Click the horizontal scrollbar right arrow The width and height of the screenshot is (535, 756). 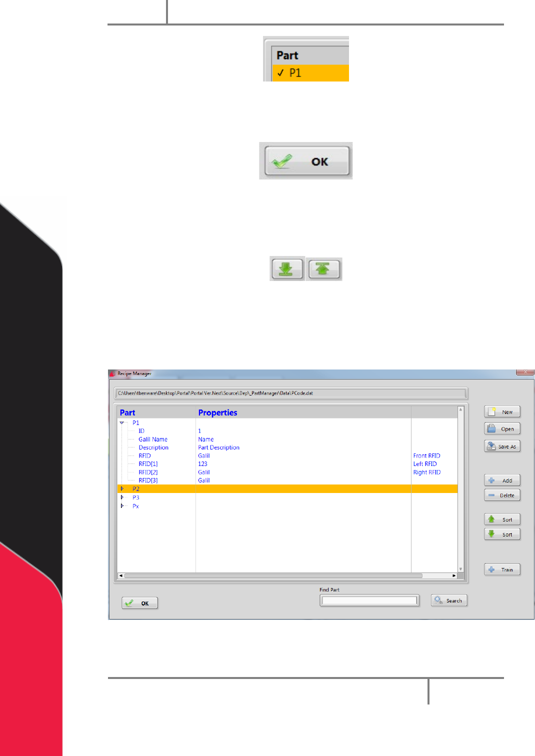click(454, 575)
